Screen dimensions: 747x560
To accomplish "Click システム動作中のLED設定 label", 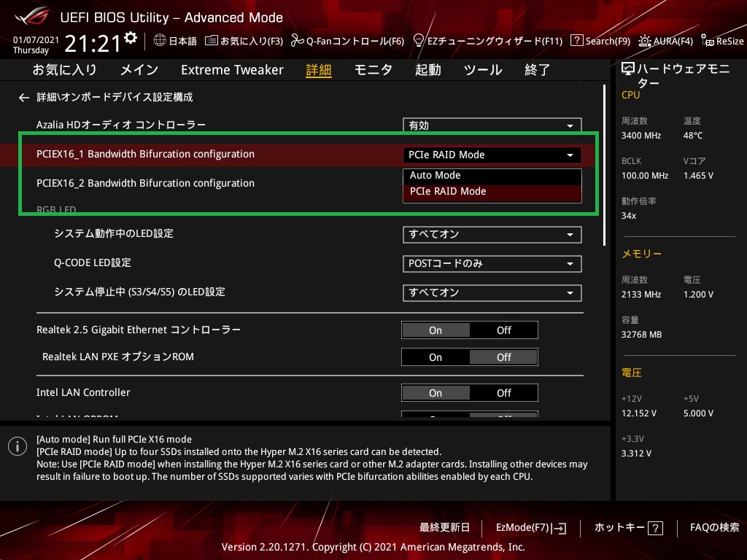I will (x=113, y=234).
